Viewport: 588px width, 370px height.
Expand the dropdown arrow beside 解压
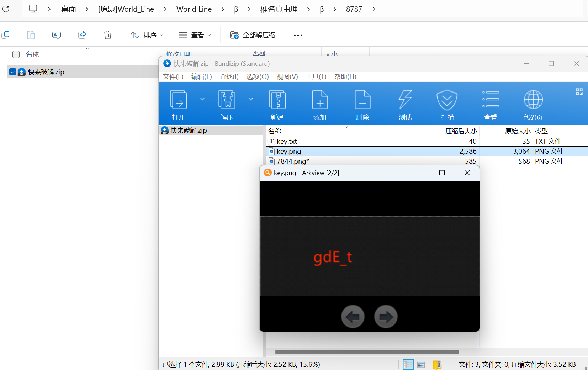pos(251,99)
